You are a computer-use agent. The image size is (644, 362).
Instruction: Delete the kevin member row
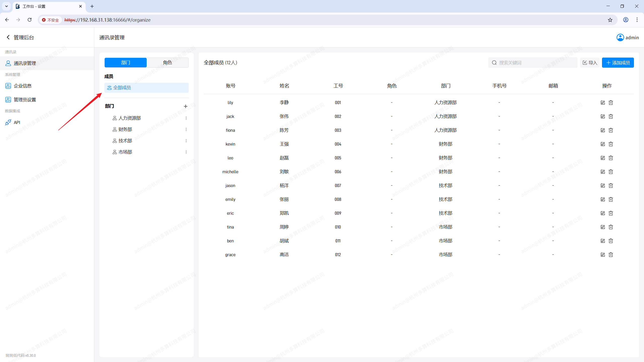tap(611, 144)
